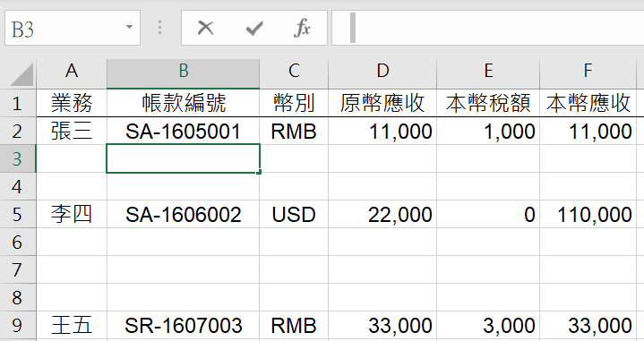Select column A header

tap(72, 73)
